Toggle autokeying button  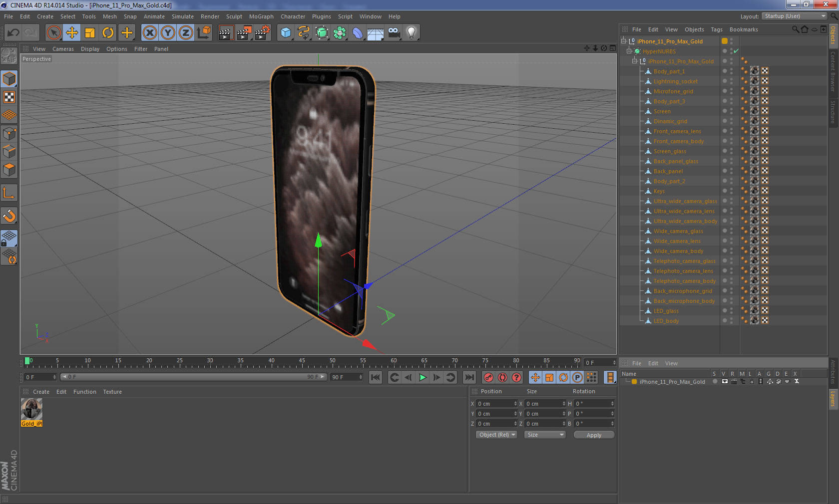502,377
